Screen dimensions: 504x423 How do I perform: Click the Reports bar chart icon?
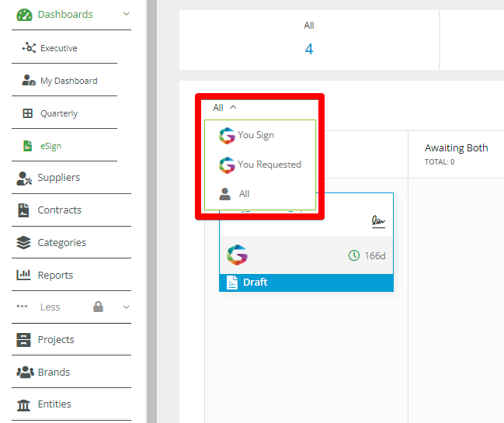point(23,275)
